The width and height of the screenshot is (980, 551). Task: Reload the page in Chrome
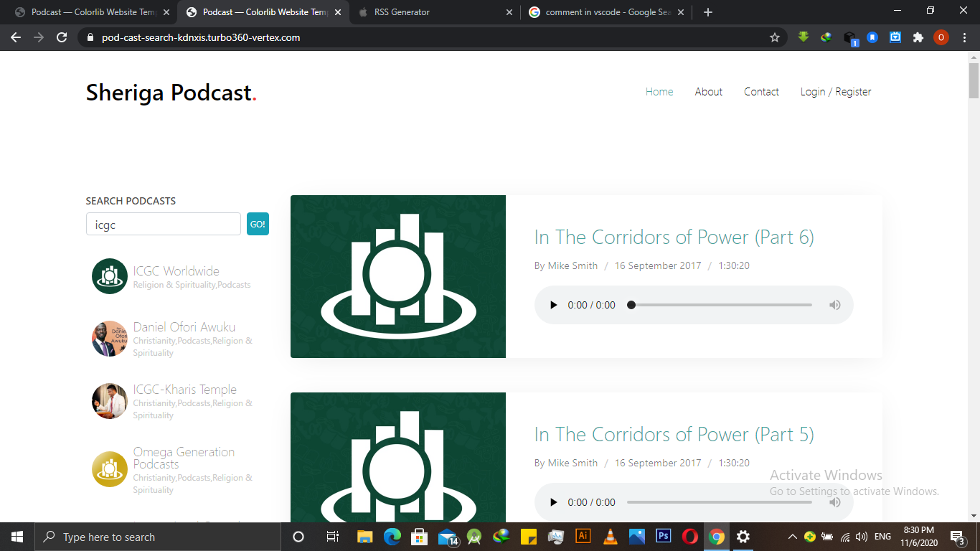point(62,37)
